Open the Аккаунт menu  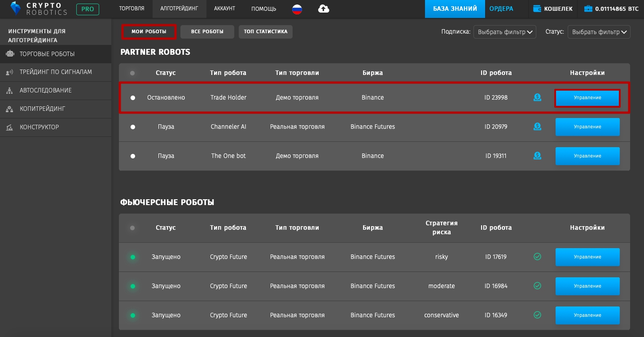pyautogui.click(x=224, y=9)
